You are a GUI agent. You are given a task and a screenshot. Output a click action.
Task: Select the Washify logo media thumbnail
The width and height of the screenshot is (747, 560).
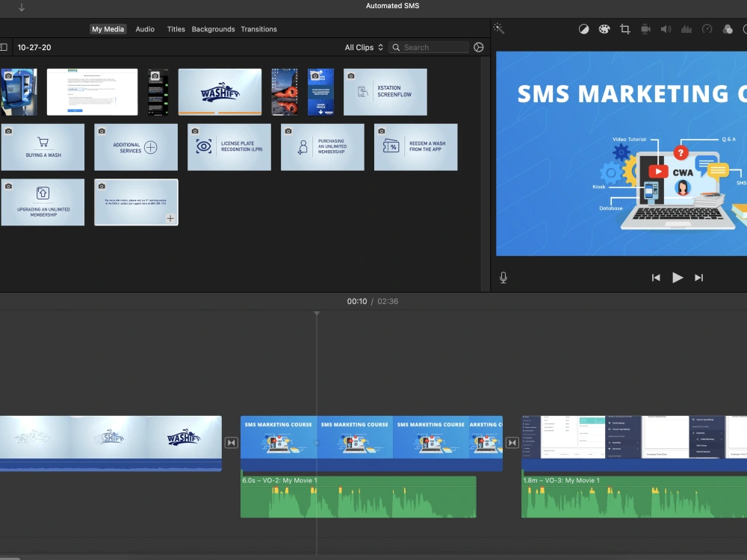tap(220, 92)
